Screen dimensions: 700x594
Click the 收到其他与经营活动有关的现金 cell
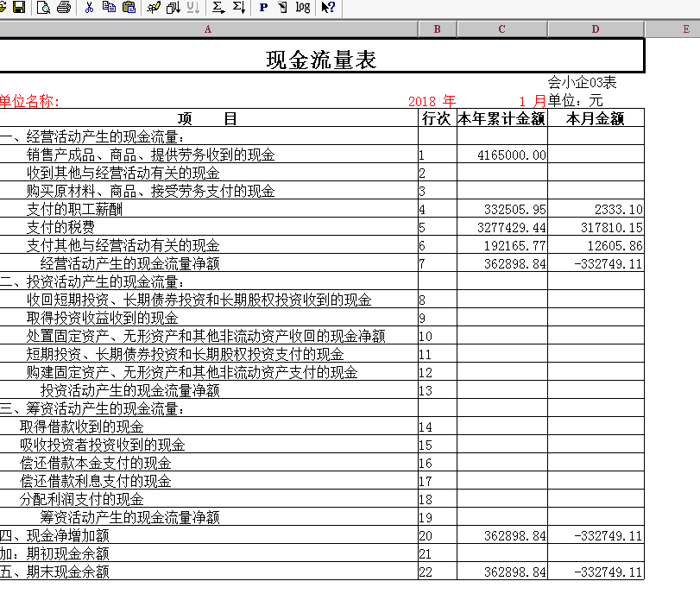tap(208, 173)
